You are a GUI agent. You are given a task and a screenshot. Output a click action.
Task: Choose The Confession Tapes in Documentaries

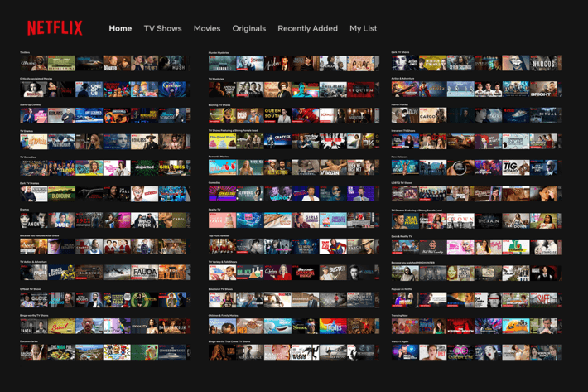pos(172,352)
